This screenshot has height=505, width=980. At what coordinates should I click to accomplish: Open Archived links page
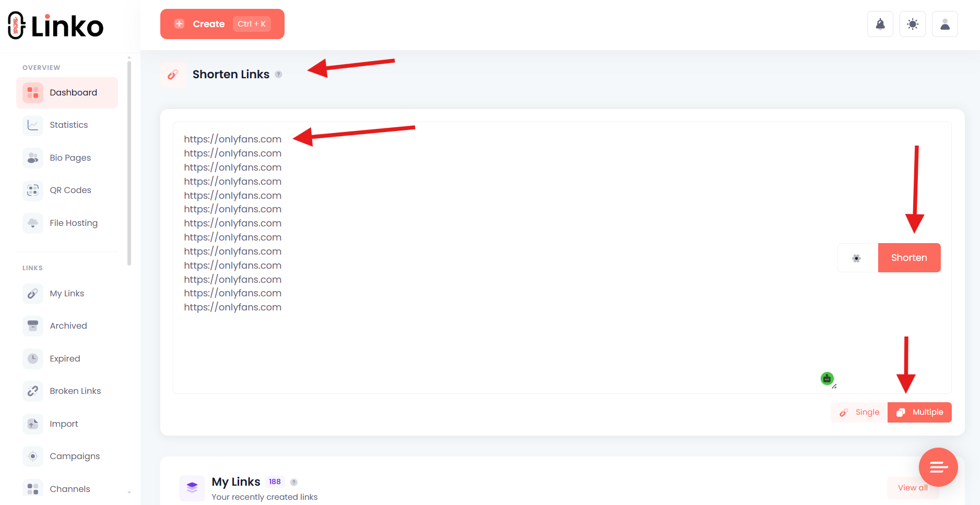point(67,326)
